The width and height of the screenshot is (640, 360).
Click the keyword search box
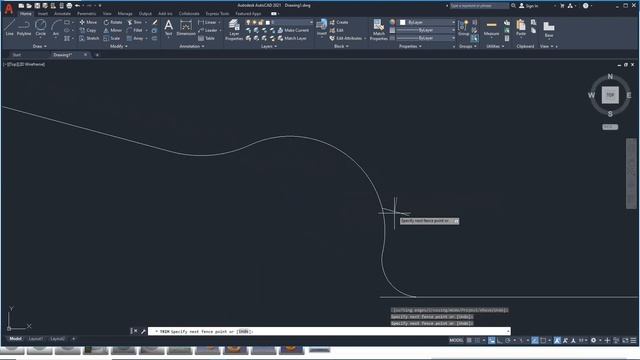pos(479,6)
